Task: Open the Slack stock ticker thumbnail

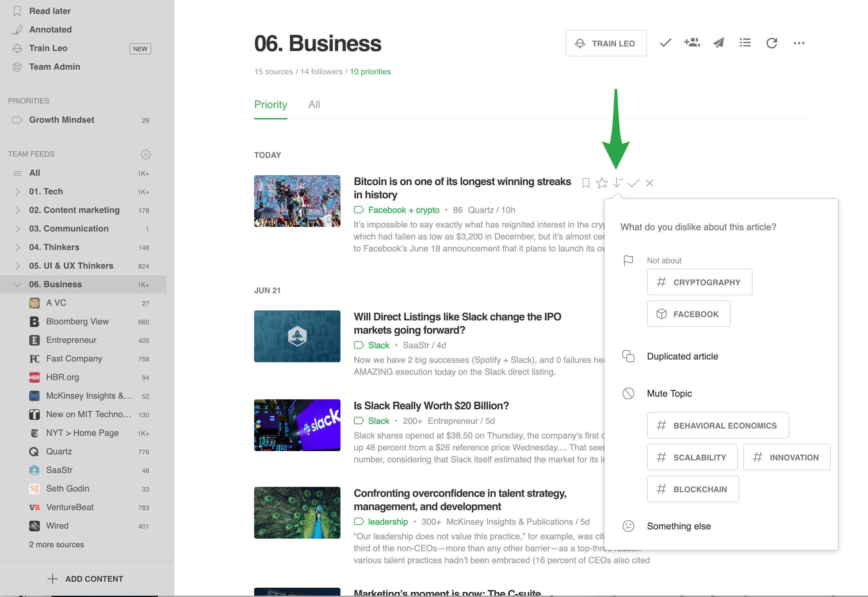Action: (x=297, y=425)
